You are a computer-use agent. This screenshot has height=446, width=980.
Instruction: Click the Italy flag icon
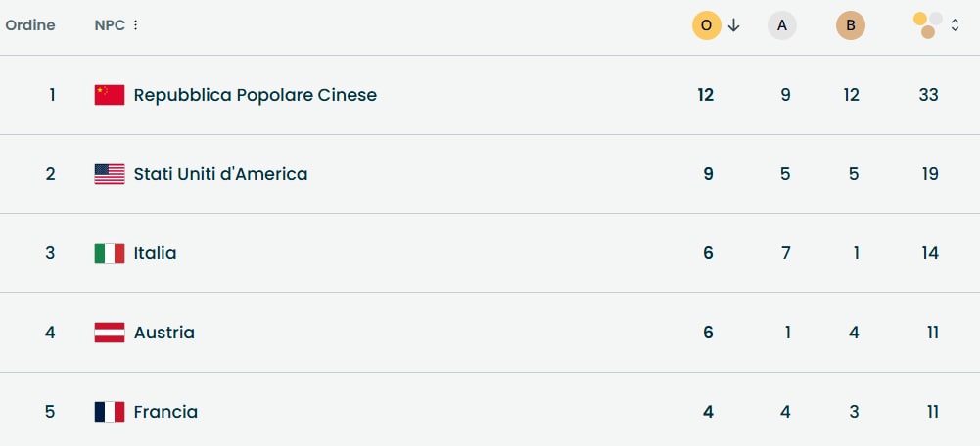(x=110, y=253)
